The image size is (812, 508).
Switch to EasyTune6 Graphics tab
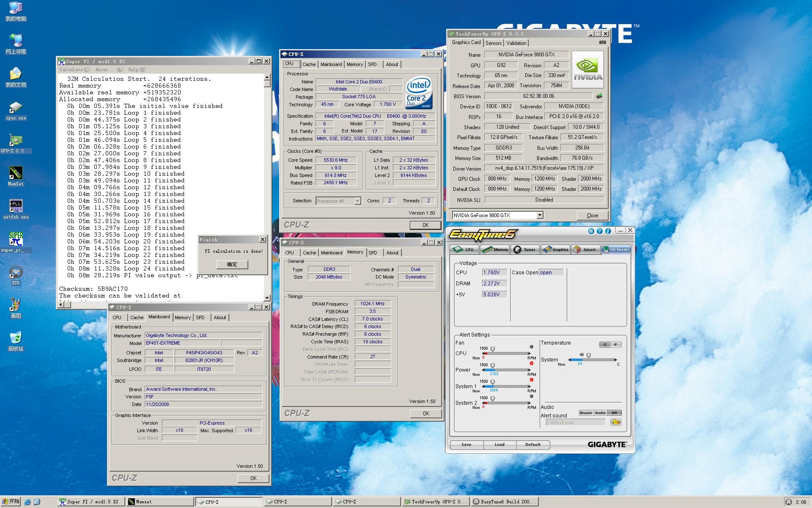(555, 250)
